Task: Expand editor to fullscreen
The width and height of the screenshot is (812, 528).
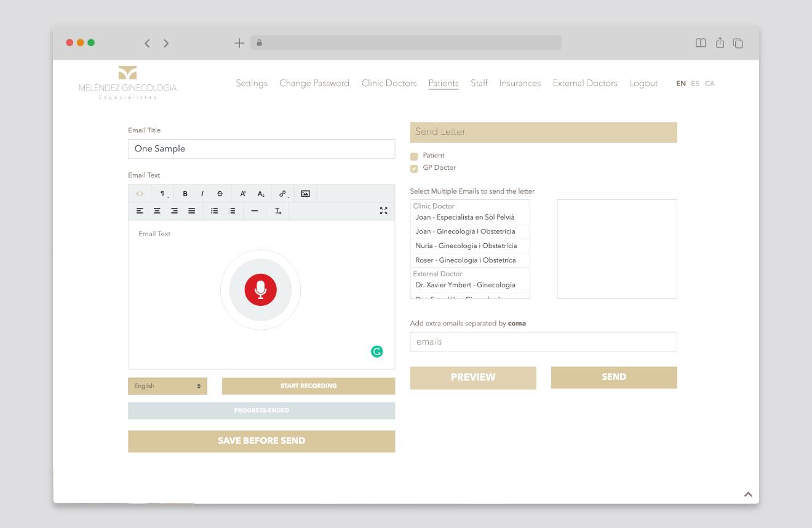Action: pyautogui.click(x=383, y=211)
